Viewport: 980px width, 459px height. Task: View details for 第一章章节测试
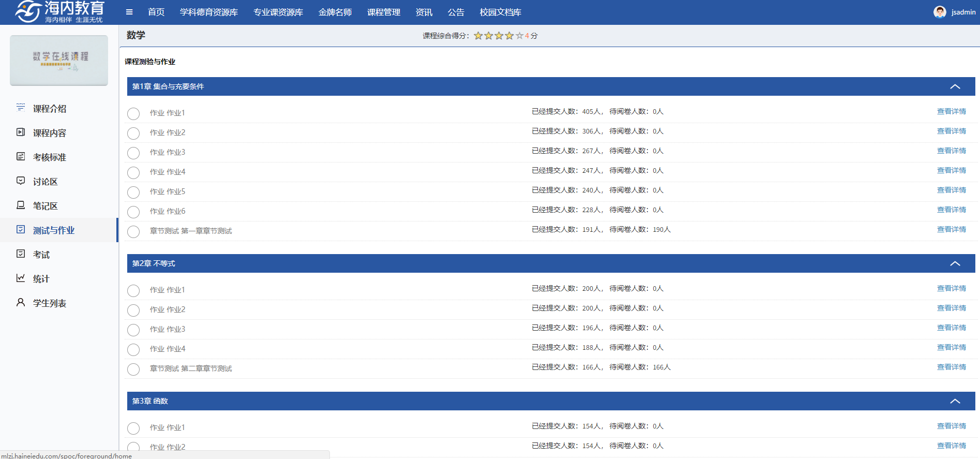pyautogui.click(x=952, y=229)
